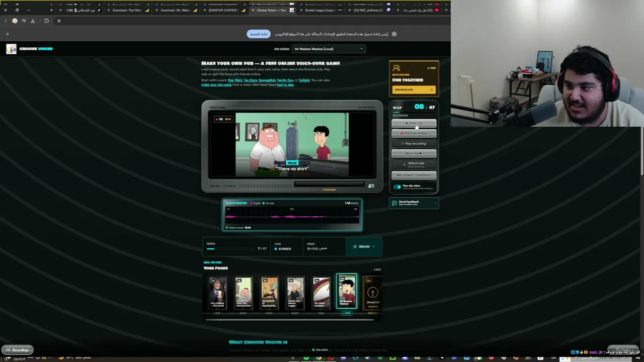The height and width of the screenshot is (362, 644).
Task: Open the Now Dubbing pack dropdown
Action: click(x=328, y=49)
